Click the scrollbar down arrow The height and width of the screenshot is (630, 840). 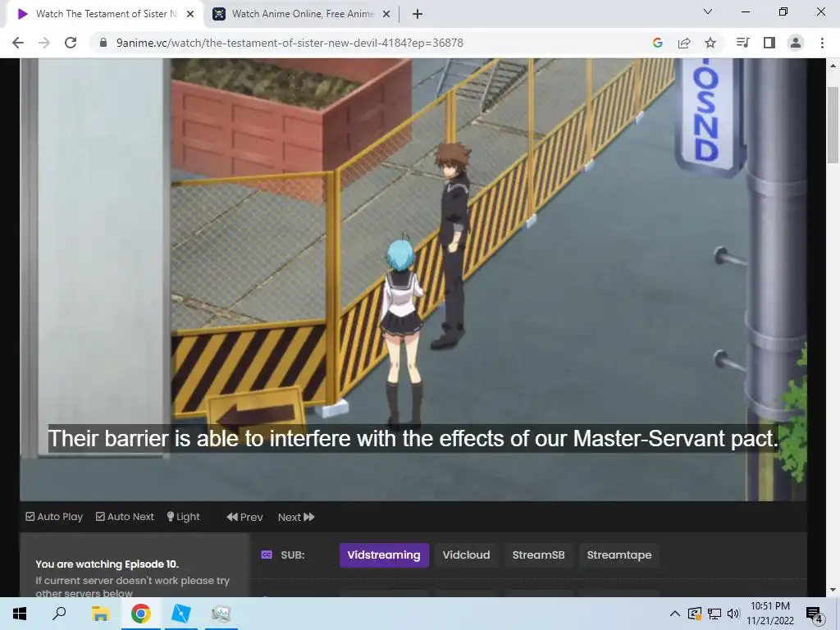pos(833,590)
